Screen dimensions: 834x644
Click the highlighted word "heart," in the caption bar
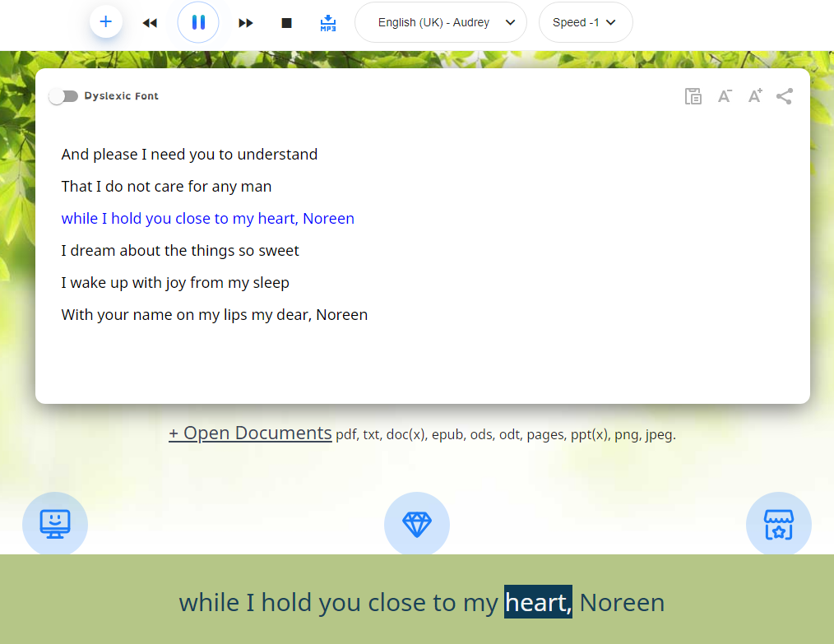[538, 603]
